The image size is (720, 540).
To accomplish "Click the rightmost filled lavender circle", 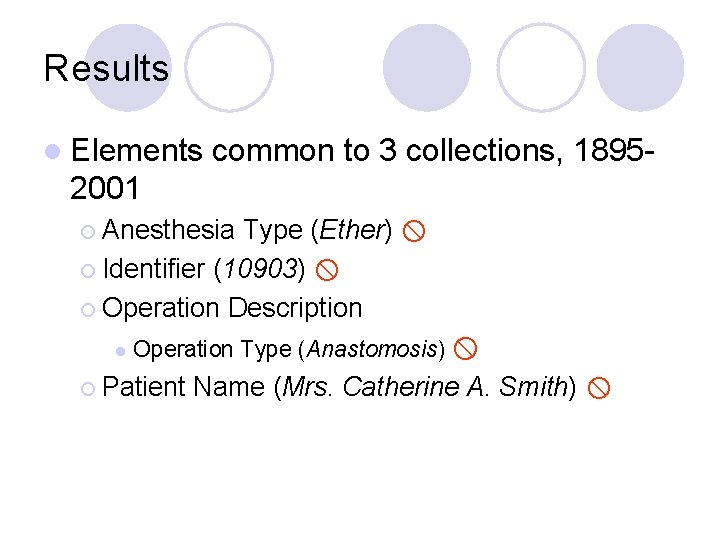I will 640,67.
